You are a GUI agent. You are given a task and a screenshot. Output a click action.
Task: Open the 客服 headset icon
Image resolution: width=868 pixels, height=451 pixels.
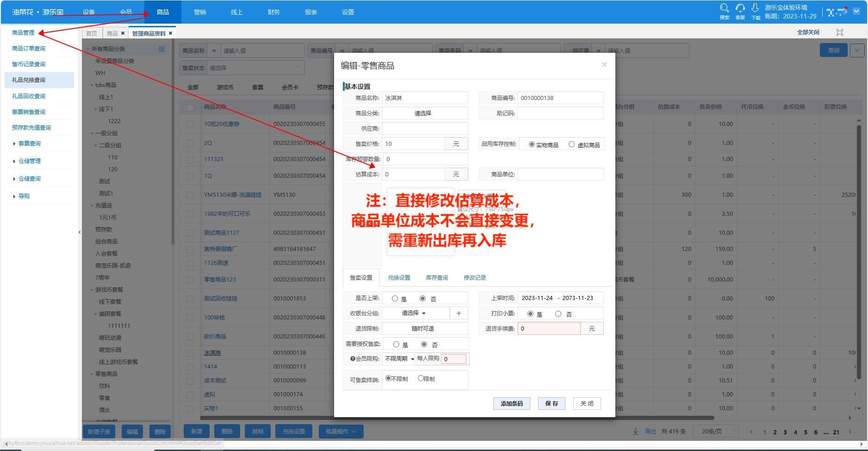(x=740, y=8)
